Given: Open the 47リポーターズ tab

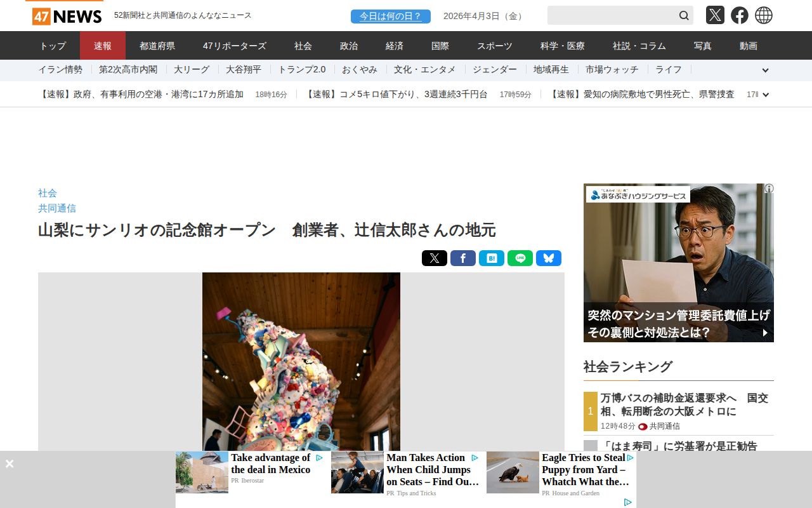Looking at the screenshot, I should pyautogui.click(x=235, y=46).
